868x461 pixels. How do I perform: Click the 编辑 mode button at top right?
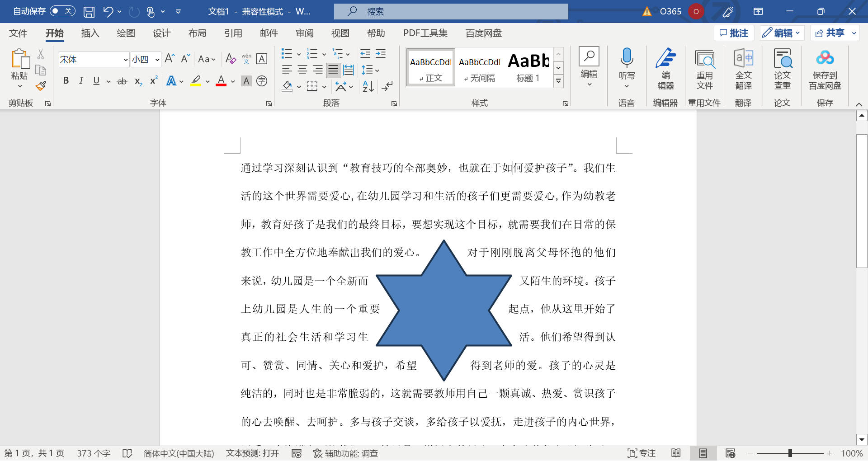pos(782,33)
